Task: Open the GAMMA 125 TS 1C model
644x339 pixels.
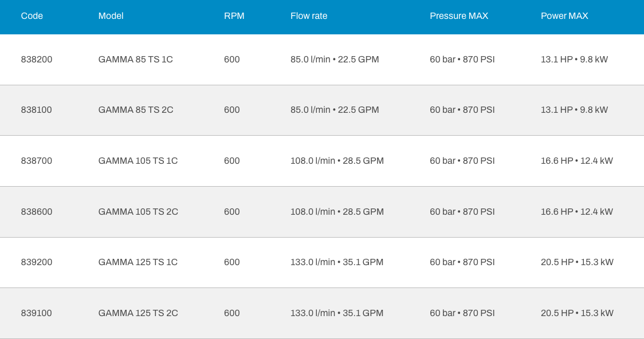Action: [x=138, y=262]
